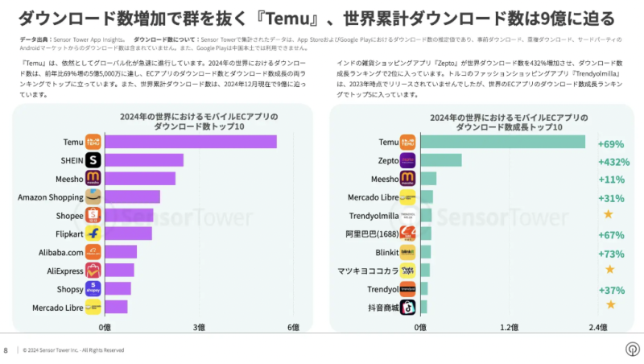Click the Temu bar in growth chart
This screenshot has height=364, width=644.
[x=501, y=142]
